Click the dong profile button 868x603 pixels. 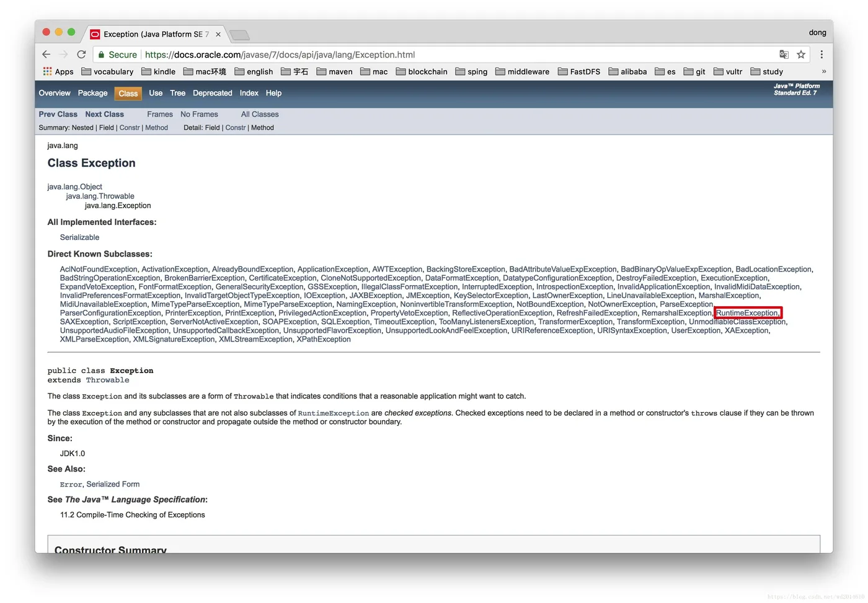817,32
